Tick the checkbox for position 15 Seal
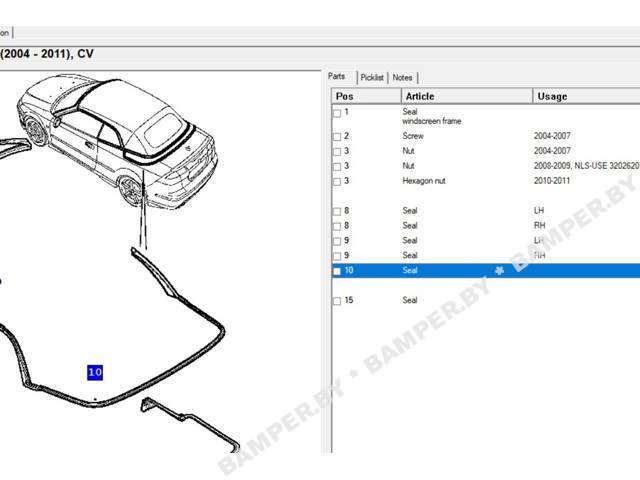 (337, 301)
